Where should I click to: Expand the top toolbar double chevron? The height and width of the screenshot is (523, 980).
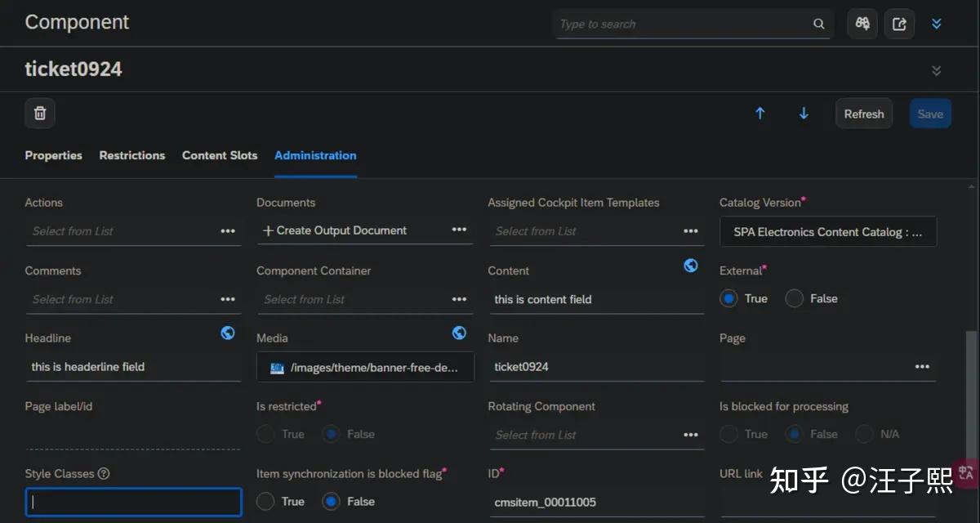point(937,24)
